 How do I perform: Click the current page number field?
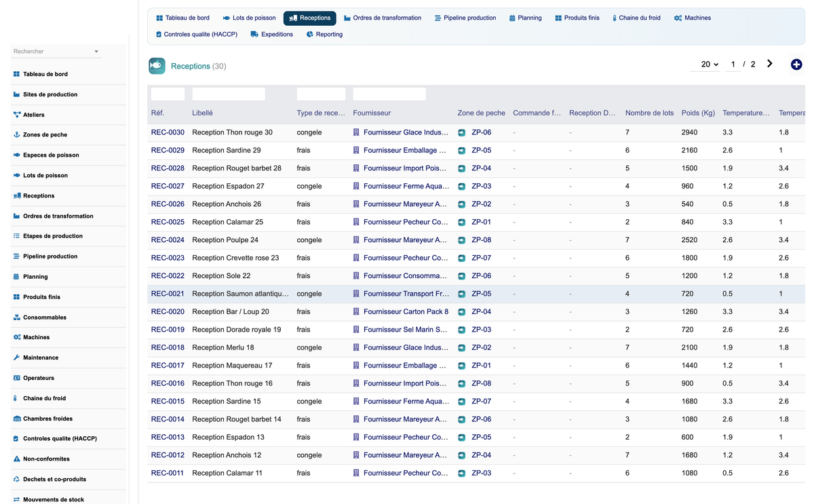click(x=733, y=64)
